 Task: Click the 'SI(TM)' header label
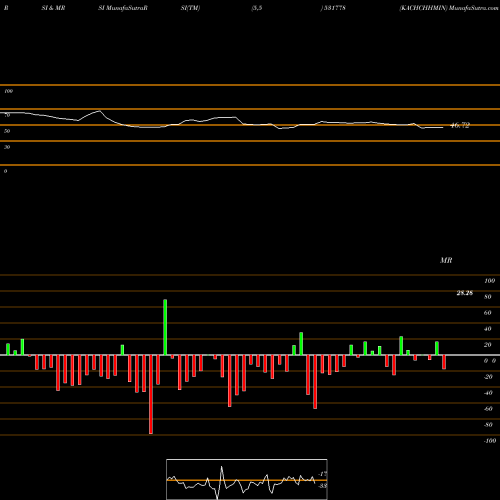(190, 8)
